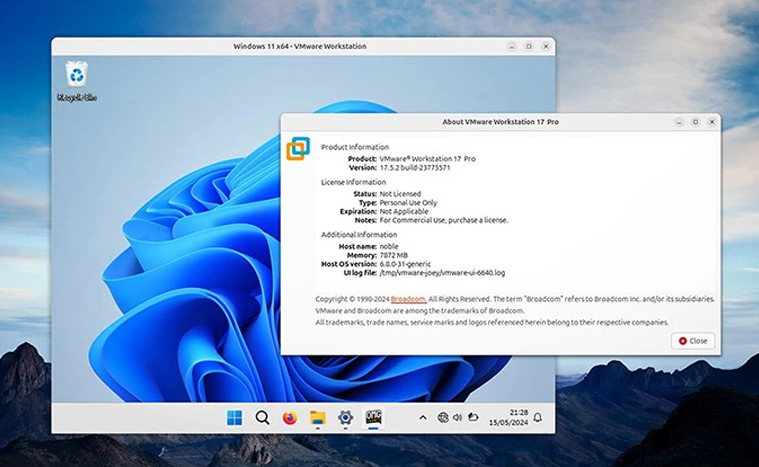The width and height of the screenshot is (759, 467).
Task: Open the Windows Start menu
Action: click(x=235, y=417)
